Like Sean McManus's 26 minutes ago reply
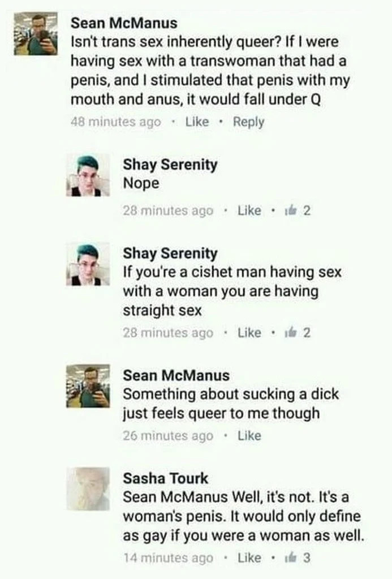Screen dimensions: 392x579 tap(249, 436)
